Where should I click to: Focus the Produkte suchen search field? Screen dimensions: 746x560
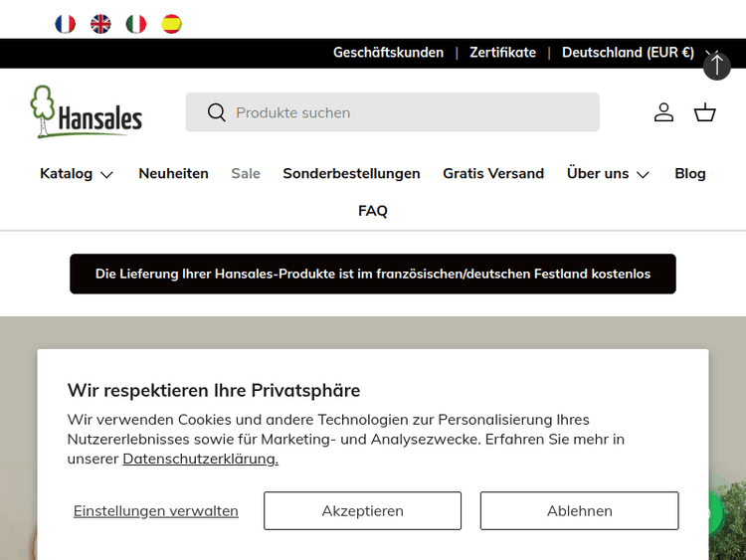(x=393, y=112)
